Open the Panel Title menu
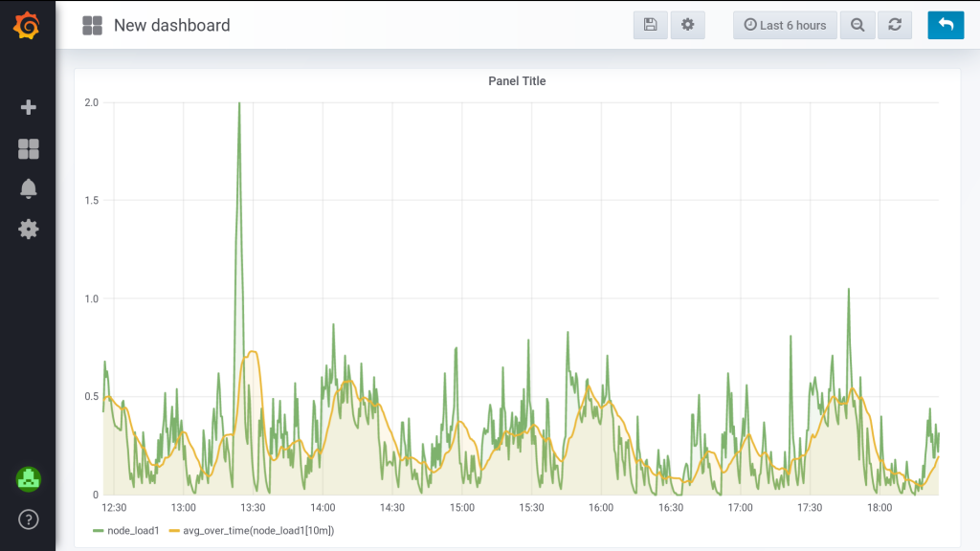This screenshot has width=980, height=551. pos(517,81)
